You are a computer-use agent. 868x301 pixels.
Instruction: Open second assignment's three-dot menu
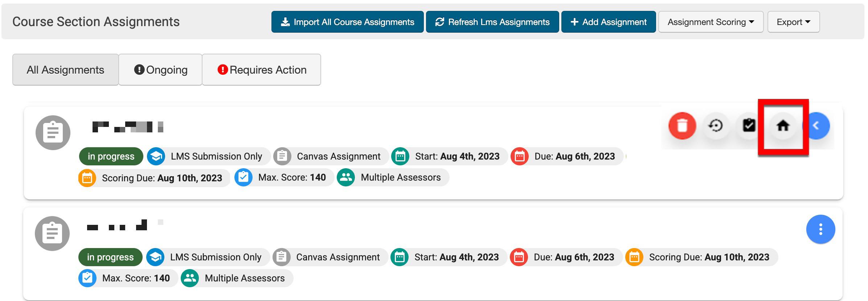point(820,229)
